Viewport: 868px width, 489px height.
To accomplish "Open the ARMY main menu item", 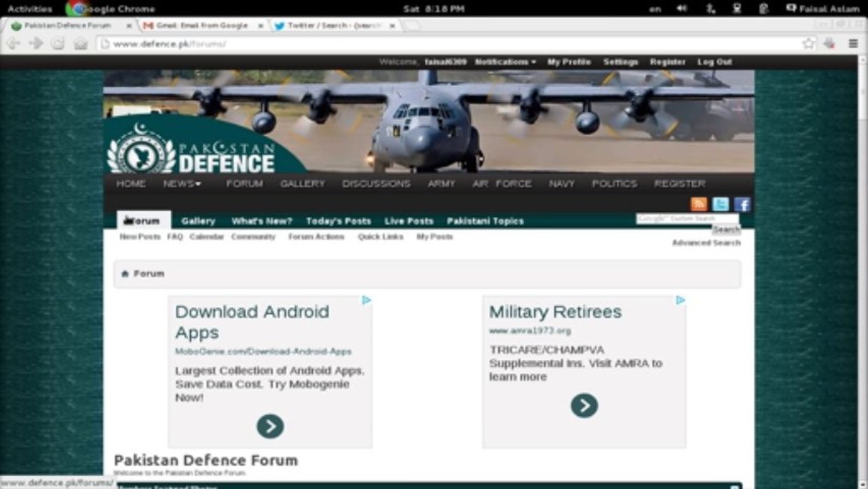I will pyautogui.click(x=441, y=183).
